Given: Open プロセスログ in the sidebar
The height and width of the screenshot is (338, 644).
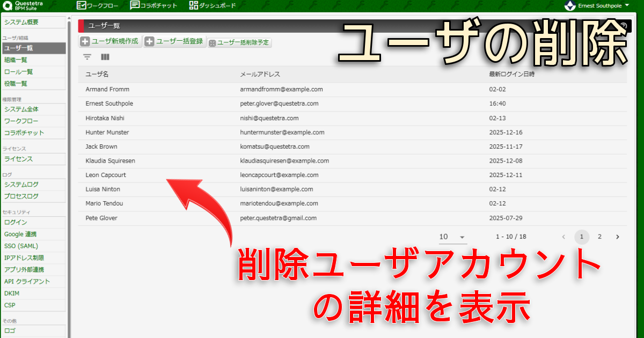Looking at the screenshot, I should (x=33, y=196).
